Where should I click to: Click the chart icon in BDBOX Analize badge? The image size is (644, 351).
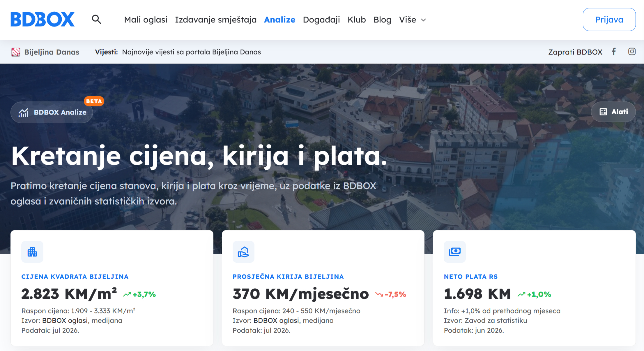point(24,113)
